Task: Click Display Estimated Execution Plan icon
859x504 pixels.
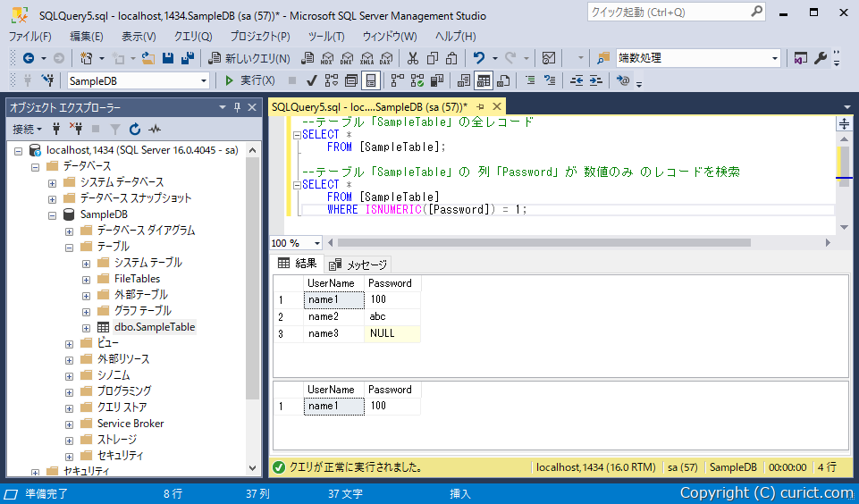Action: pos(332,81)
